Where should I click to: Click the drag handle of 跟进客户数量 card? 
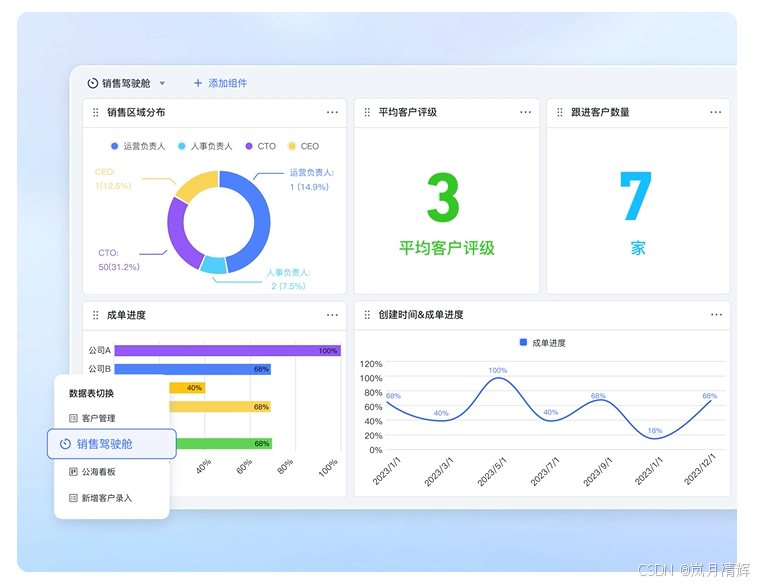pyautogui.click(x=560, y=112)
